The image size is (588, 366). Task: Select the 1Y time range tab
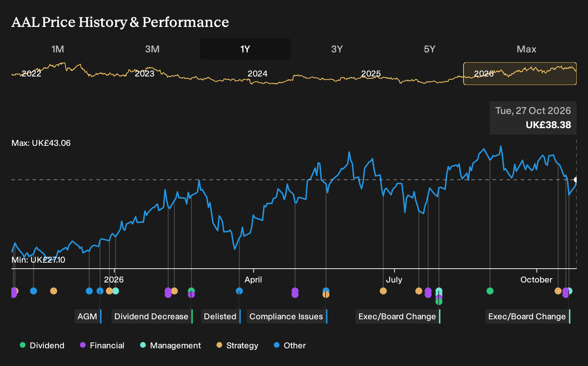pos(246,49)
